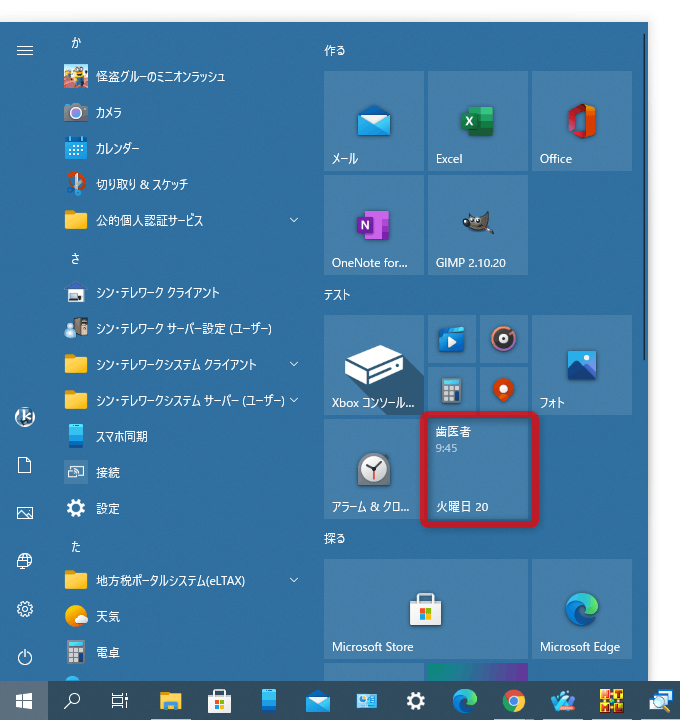Expand シン・テレワークシステム サーバー (ユーザー) chevron
The height and width of the screenshot is (720, 680).
pyautogui.click(x=294, y=400)
